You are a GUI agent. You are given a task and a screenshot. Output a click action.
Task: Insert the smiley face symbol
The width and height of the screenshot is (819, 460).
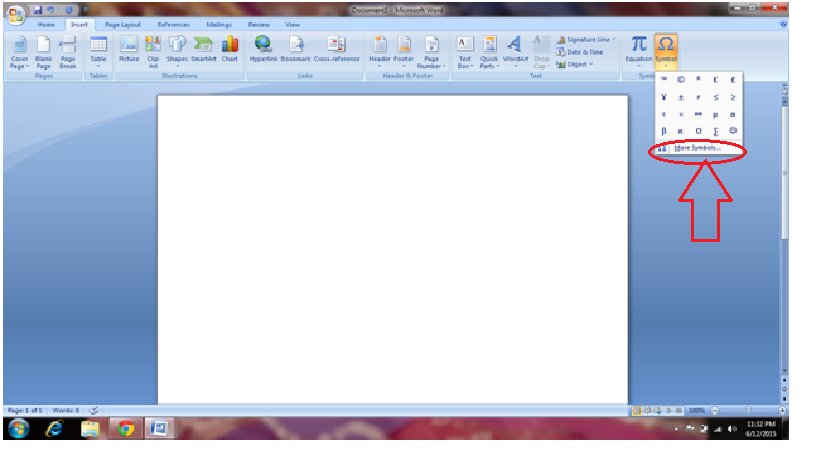pos(733,131)
